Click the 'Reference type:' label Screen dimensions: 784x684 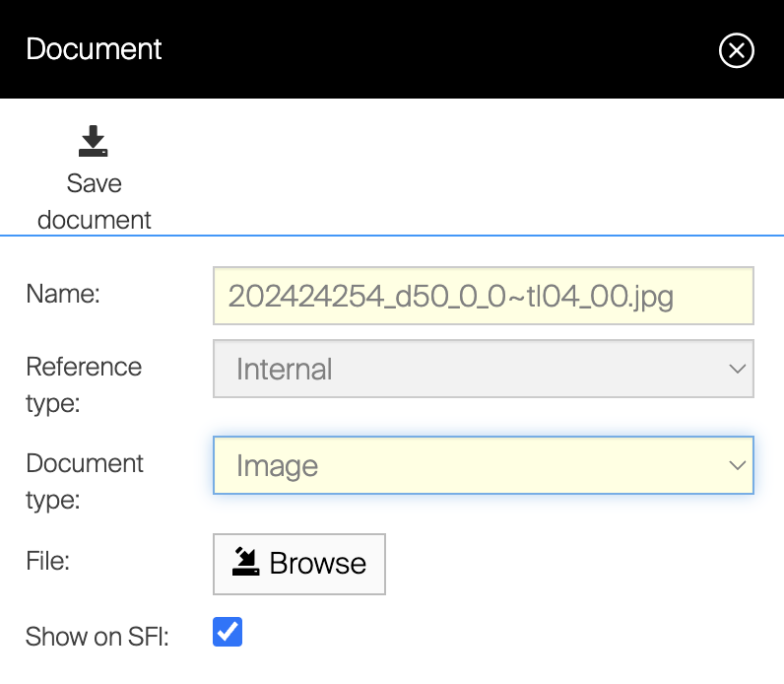[x=84, y=384]
